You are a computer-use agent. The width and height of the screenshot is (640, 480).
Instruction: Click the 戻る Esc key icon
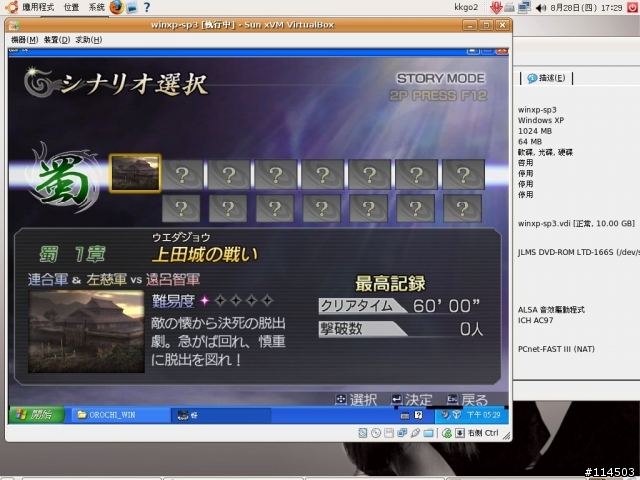click(x=452, y=399)
